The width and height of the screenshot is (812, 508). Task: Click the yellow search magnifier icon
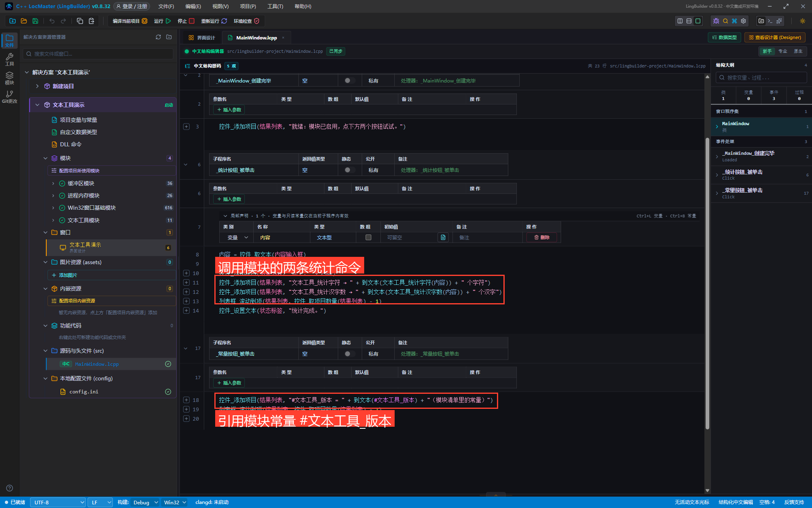coord(726,21)
